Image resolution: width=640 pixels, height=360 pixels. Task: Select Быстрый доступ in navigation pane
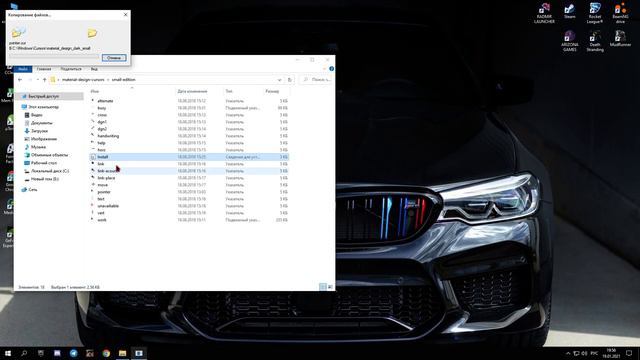pos(43,96)
